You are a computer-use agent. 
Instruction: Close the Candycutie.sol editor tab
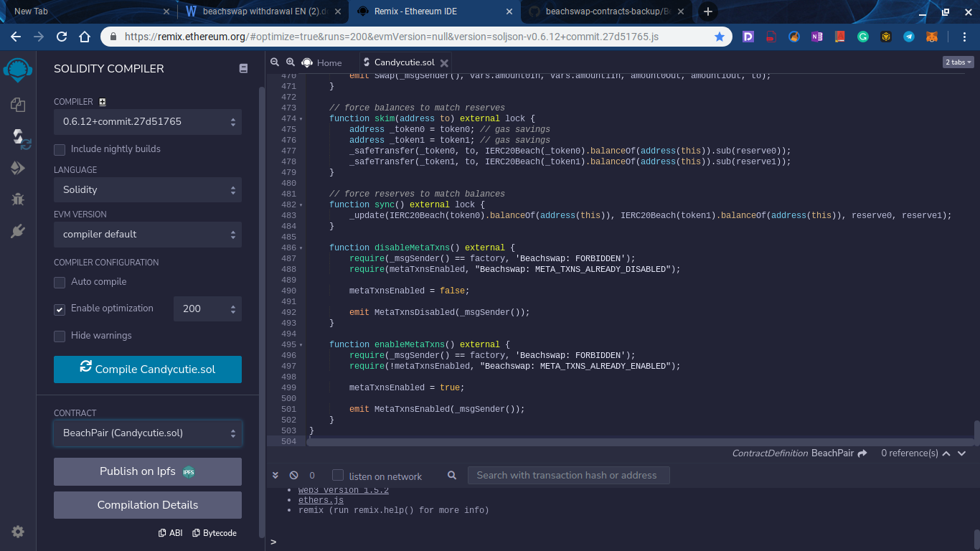pos(444,63)
